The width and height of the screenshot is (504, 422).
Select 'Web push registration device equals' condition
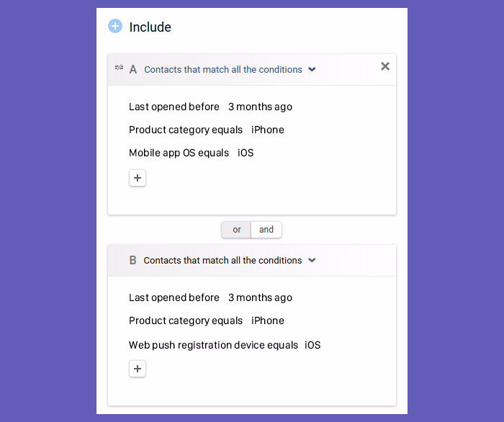click(213, 345)
